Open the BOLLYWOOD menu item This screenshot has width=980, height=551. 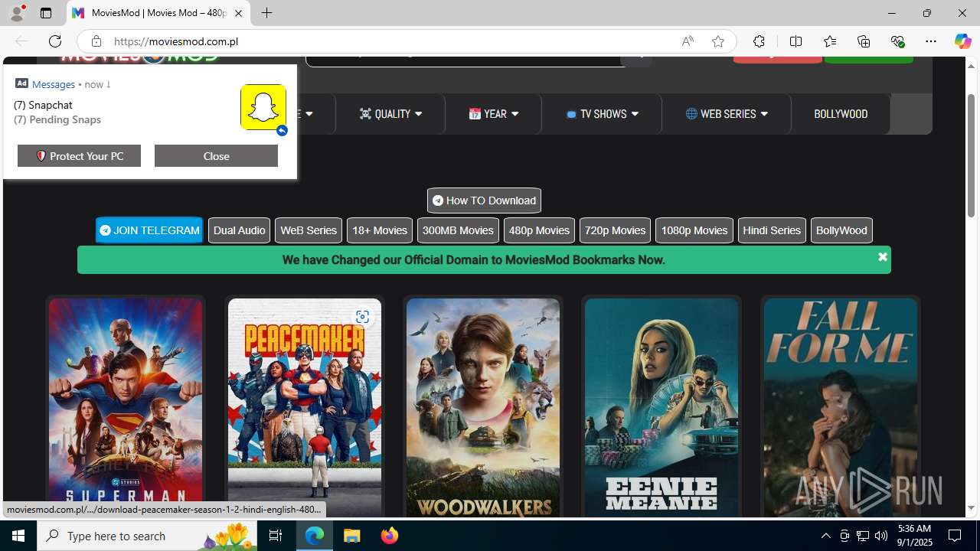coord(841,114)
